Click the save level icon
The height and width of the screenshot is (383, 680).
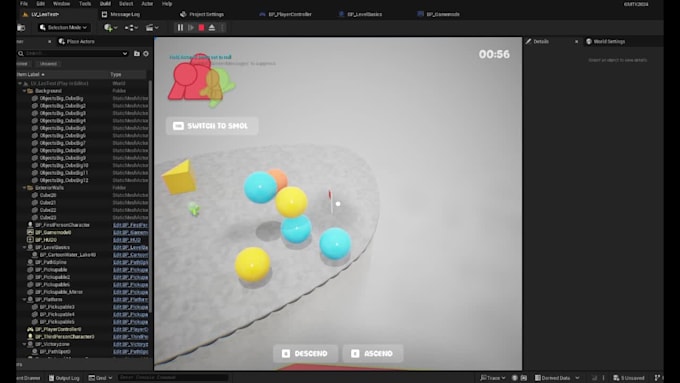21,27
